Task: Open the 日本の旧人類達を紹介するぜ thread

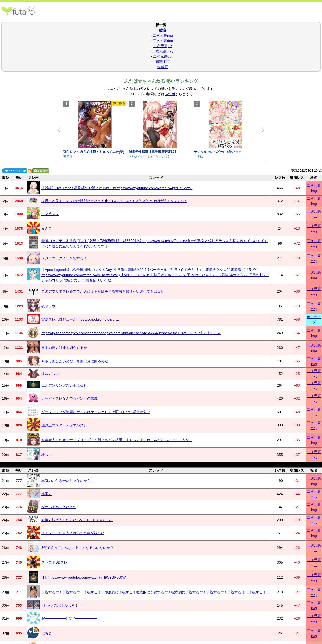Action: point(64,348)
